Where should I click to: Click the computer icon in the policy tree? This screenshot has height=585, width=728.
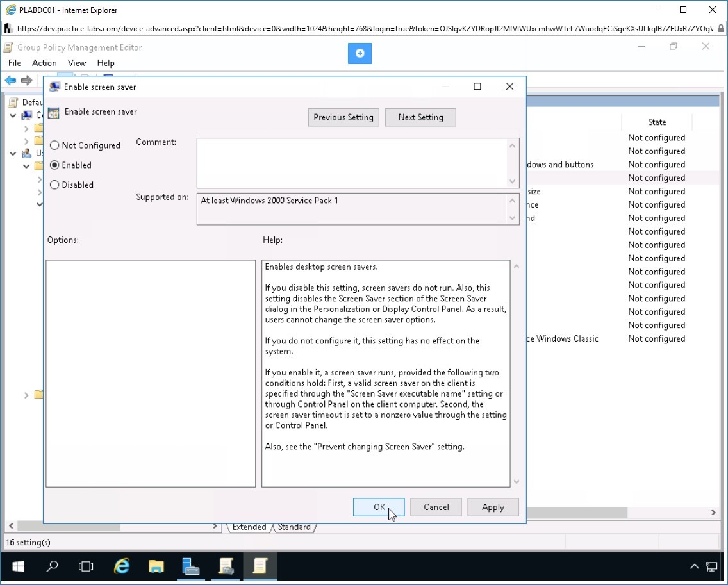28,115
